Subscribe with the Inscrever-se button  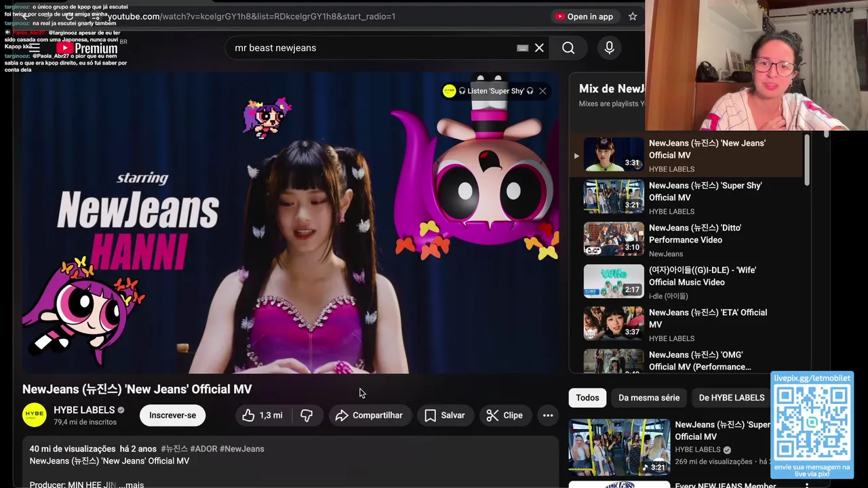coord(172,415)
